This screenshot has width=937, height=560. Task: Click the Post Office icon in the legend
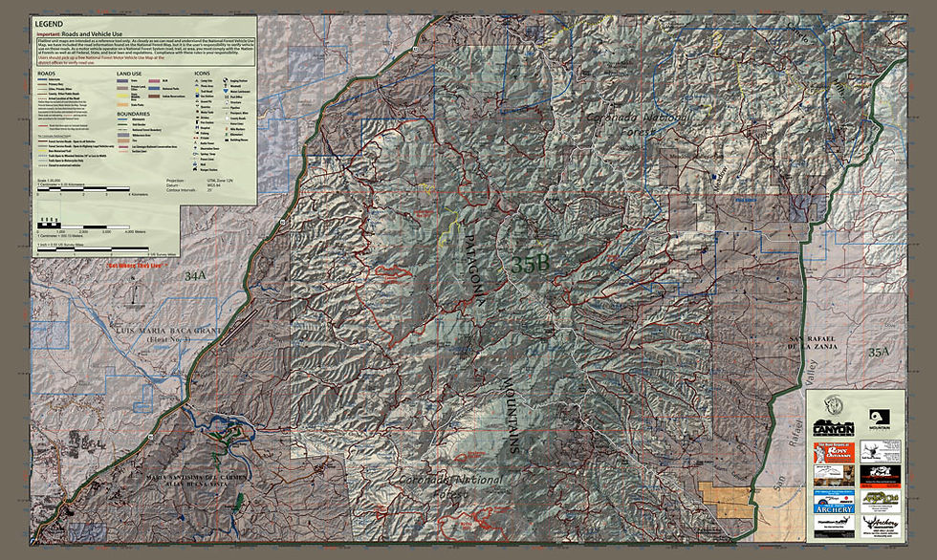point(227,96)
